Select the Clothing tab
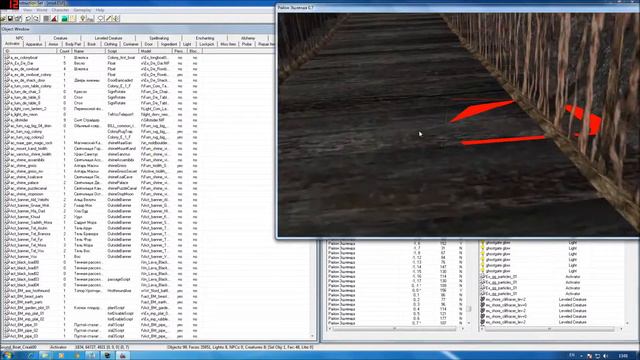This screenshot has height=360, width=640. point(110,44)
